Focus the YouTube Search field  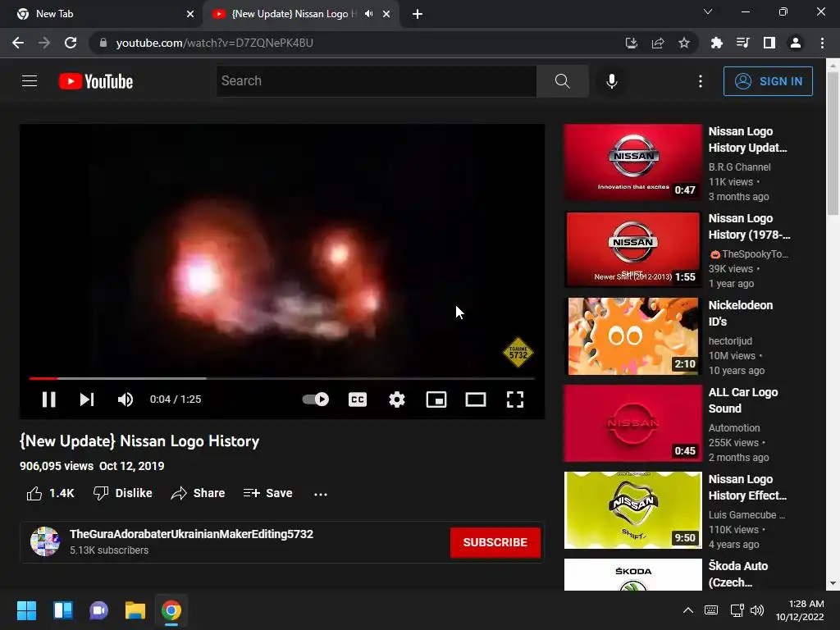coord(376,81)
